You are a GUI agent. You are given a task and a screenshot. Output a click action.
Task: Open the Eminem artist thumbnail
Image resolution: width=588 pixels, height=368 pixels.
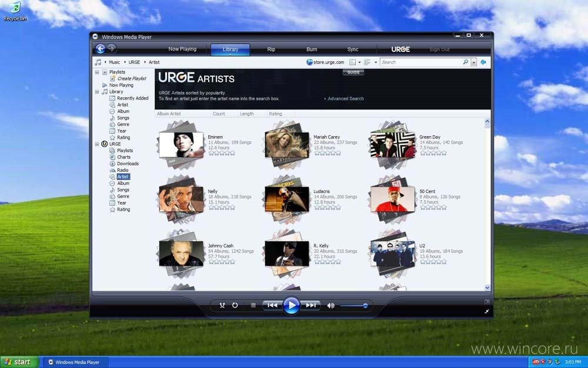[x=182, y=145]
